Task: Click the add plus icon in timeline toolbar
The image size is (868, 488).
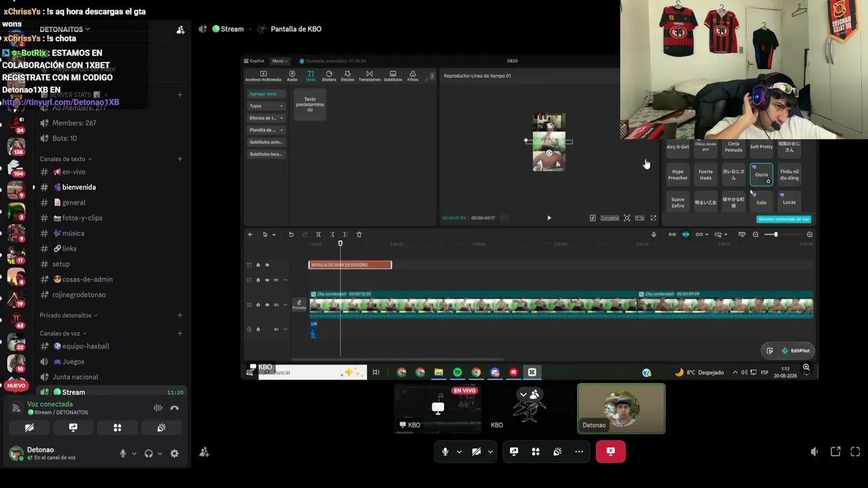Action: pyautogui.click(x=250, y=235)
